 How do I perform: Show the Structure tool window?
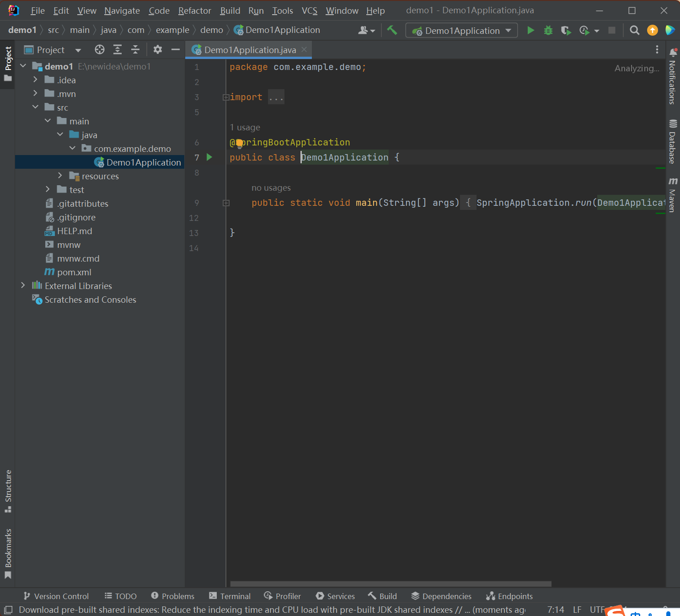pyautogui.click(x=8, y=492)
